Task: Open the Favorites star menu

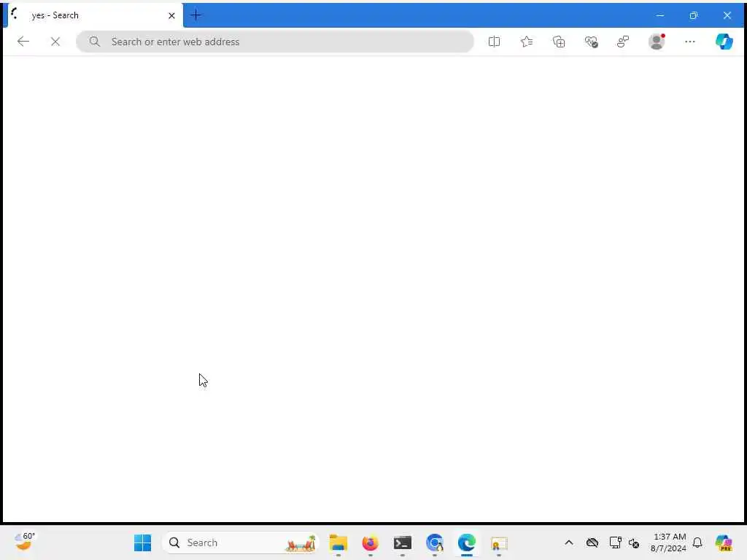Action: [x=527, y=42]
